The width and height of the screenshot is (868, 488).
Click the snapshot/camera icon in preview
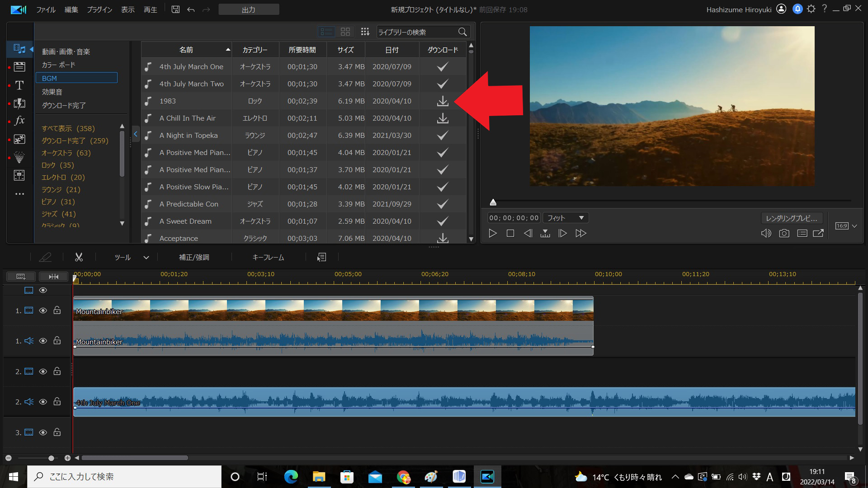(x=784, y=233)
